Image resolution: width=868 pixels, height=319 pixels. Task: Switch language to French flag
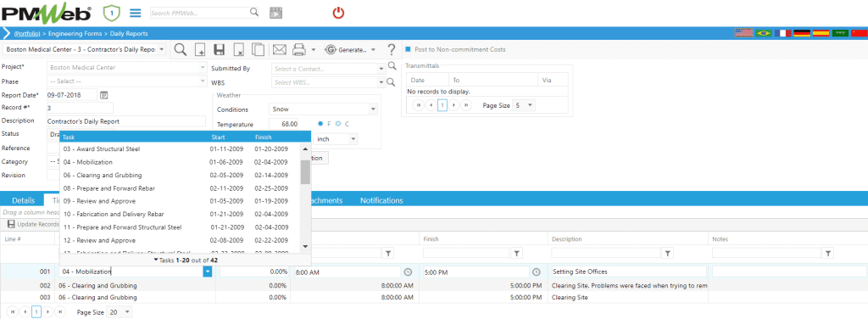pos(782,33)
